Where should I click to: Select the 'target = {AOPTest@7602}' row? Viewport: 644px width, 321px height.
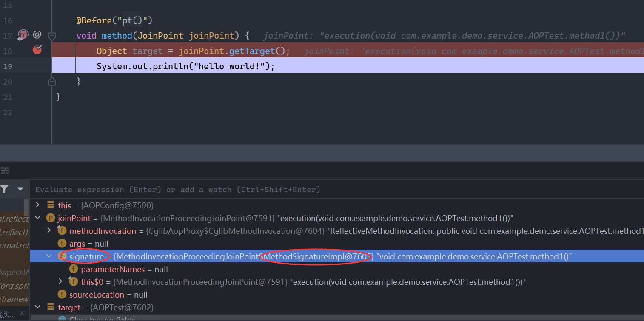(x=105, y=307)
